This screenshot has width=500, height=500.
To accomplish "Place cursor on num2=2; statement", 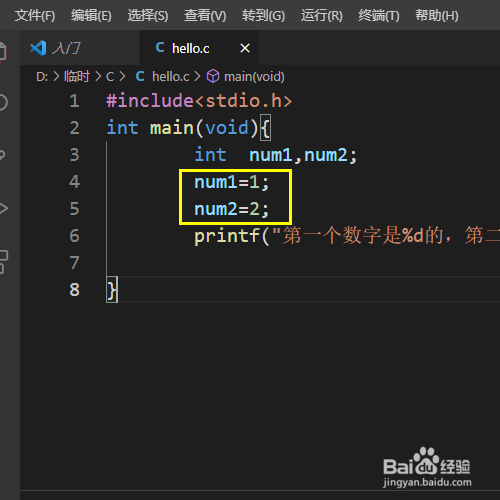I will coord(231,209).
